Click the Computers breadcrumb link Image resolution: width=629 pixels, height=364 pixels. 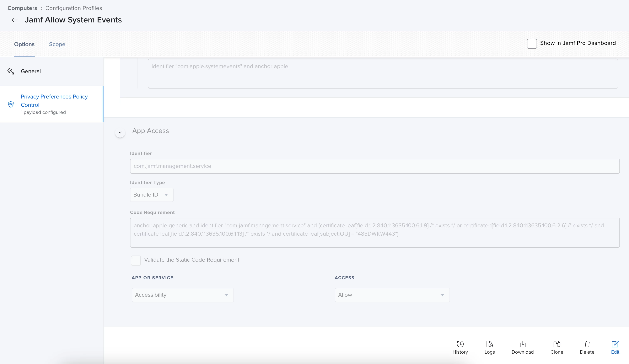click(x=22, y=8)
